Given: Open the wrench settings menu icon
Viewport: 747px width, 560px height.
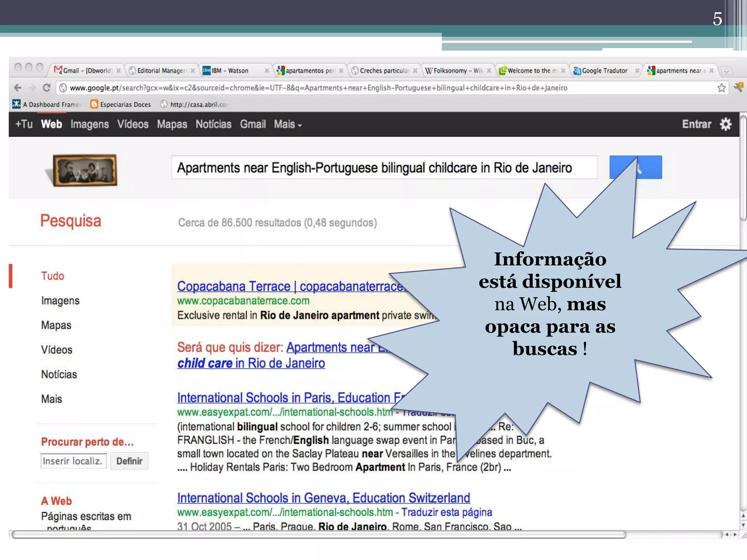Looking at the screenshot, I should 739,87.
